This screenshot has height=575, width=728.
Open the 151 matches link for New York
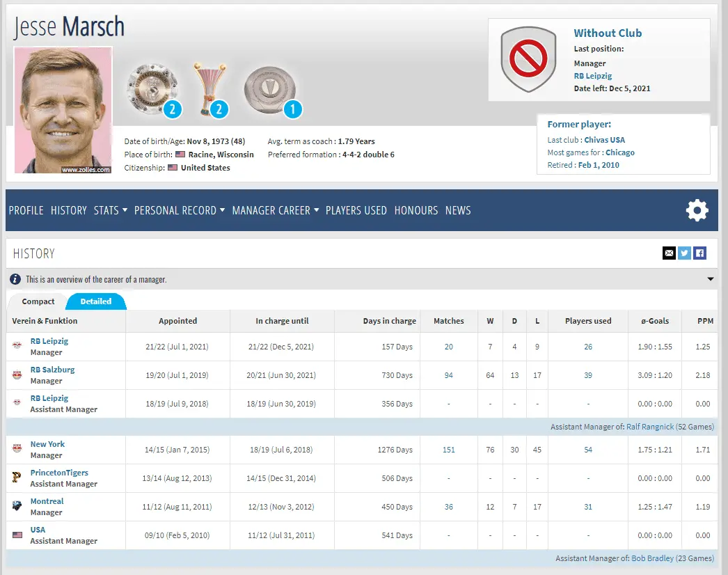coord(448,450)
